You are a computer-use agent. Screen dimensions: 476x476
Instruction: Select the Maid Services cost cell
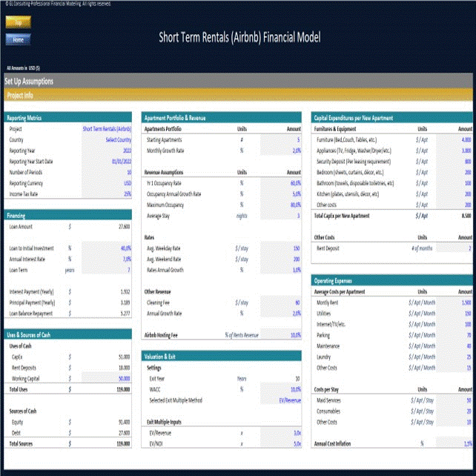(x=454, y=400)
